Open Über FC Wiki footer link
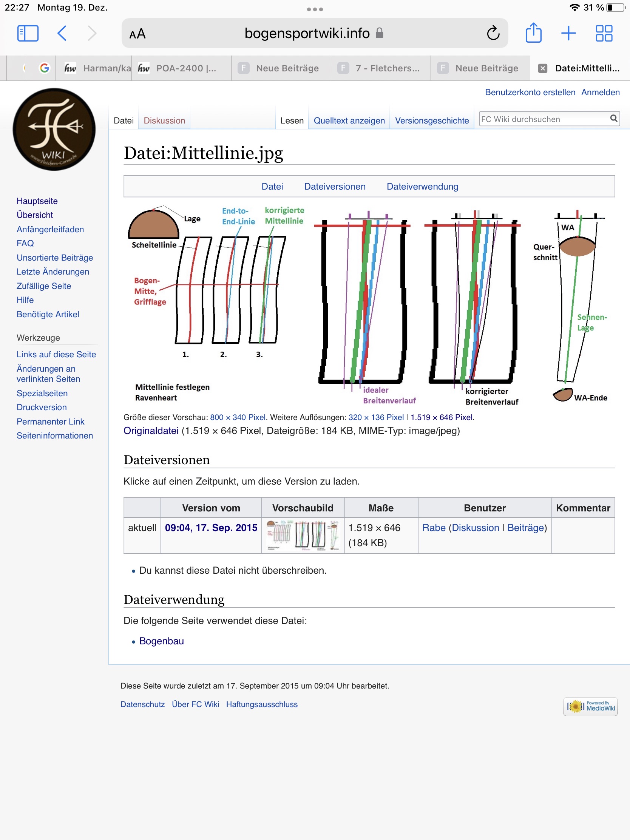The height and width of the screenshot is (840, 630). pyautogui.click(x=195, y=704)
